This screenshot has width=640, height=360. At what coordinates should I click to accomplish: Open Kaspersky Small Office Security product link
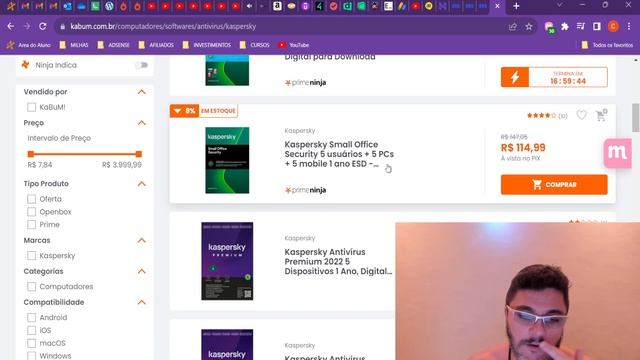click(x=339, y=154)
